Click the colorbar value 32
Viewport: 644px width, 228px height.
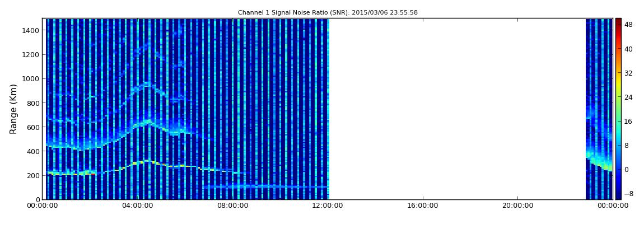click(x=628, y=73)
